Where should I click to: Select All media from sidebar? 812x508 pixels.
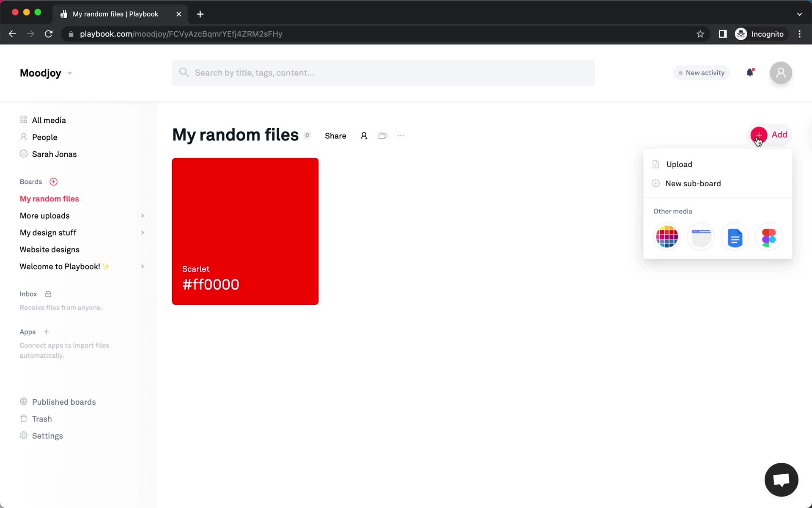click(49, 120)
